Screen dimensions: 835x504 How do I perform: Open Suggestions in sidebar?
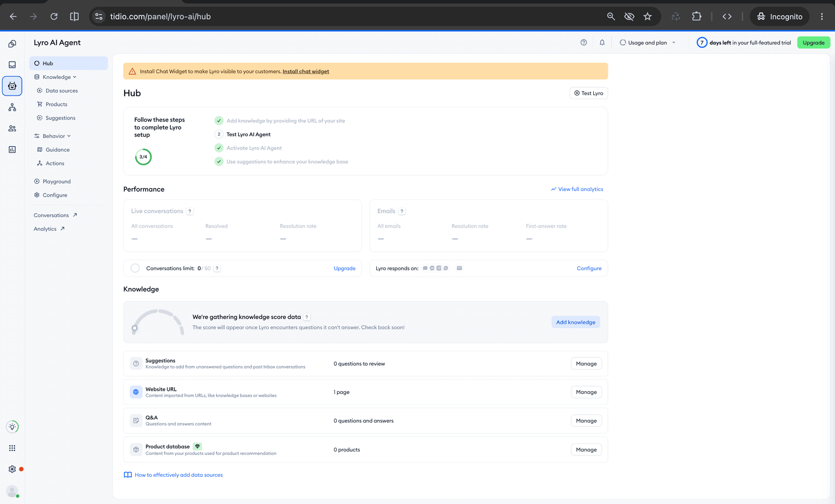pos(61,118)
